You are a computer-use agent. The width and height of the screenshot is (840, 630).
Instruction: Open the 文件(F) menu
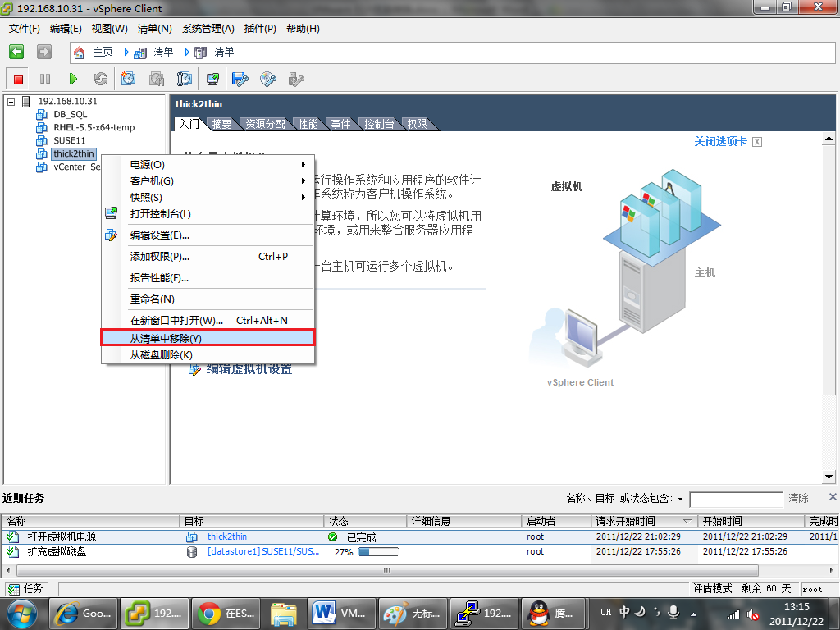click(x=24, y=29)
